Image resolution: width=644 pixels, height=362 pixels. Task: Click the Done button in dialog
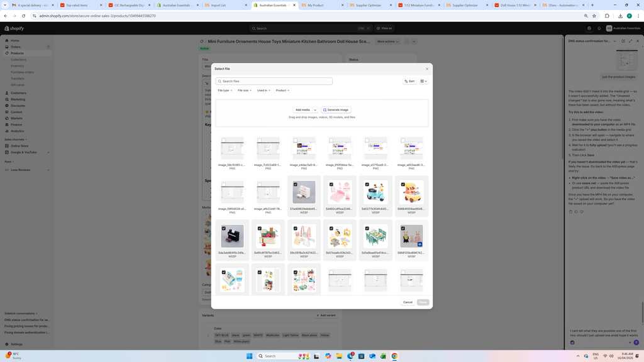pyautogui.click(x=423, y=302)
